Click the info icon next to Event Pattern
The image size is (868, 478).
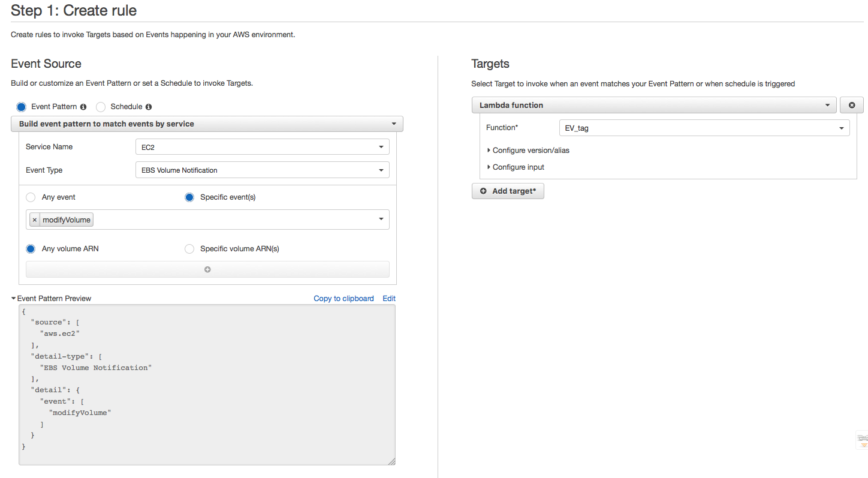[83, 107]
